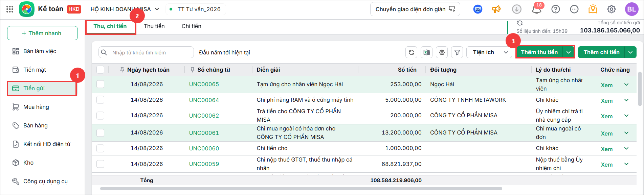Expand actions chevron for UNC00060 row
Screen dimensions: 644x195
(x=626, y=148)
